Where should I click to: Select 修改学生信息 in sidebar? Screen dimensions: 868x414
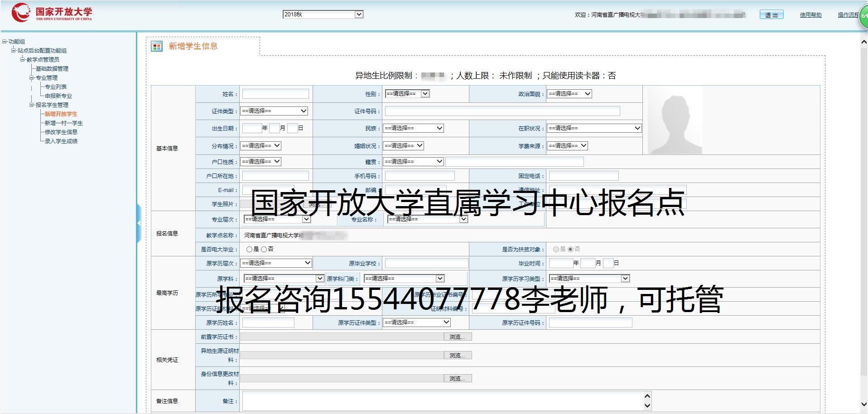[x=61, y=132]
